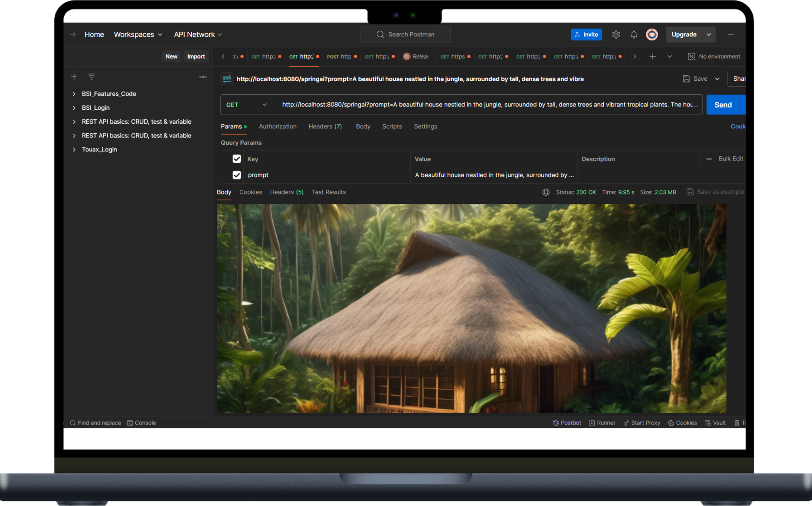812x506 pixels.
Task: Open the Release notes tab
Action: tap(416, 56)
